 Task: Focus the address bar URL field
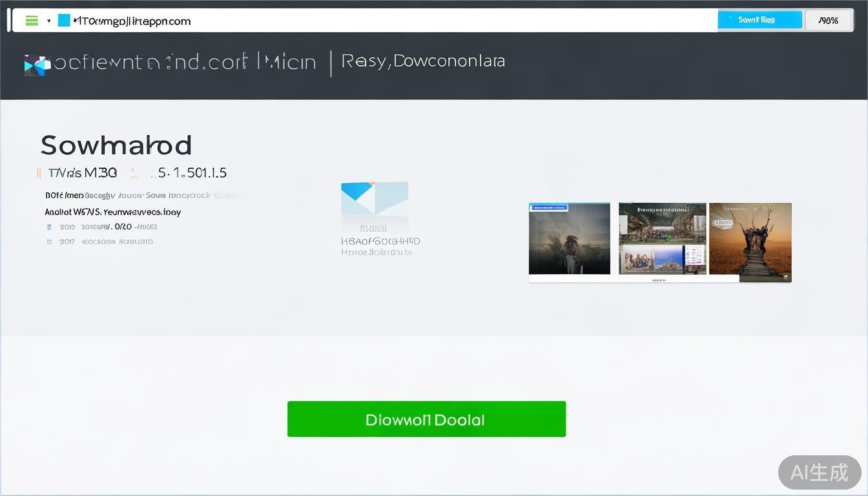point(387,21)
